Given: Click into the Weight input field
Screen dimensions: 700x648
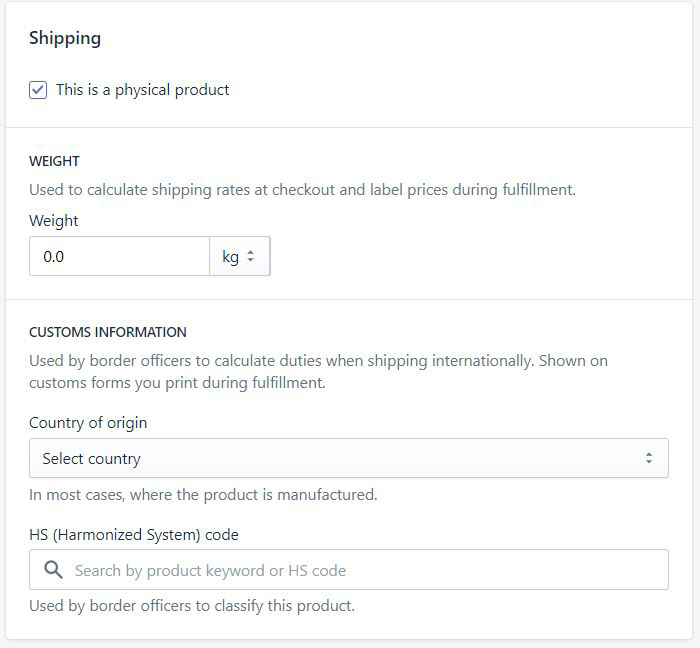Looking at the screenshot, I should click(118, 257).
